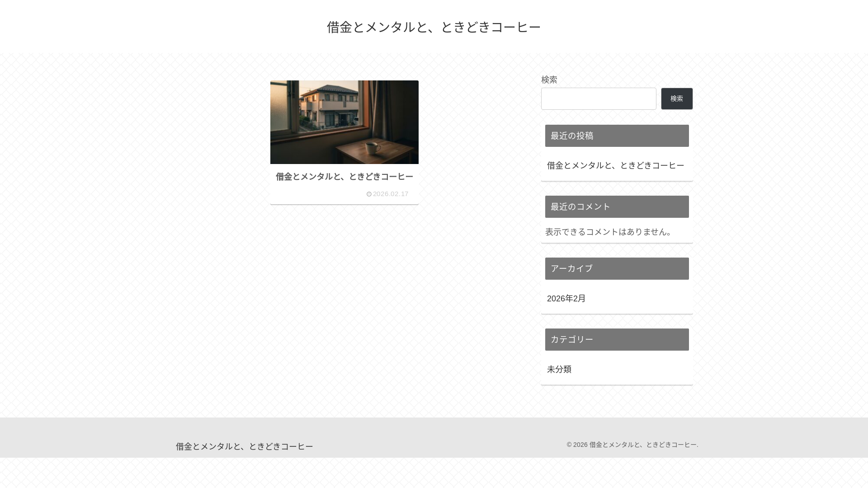Click the カテゴリー widget heading
The width and height of the screenshot is (868, 488).
coord(617,339)
